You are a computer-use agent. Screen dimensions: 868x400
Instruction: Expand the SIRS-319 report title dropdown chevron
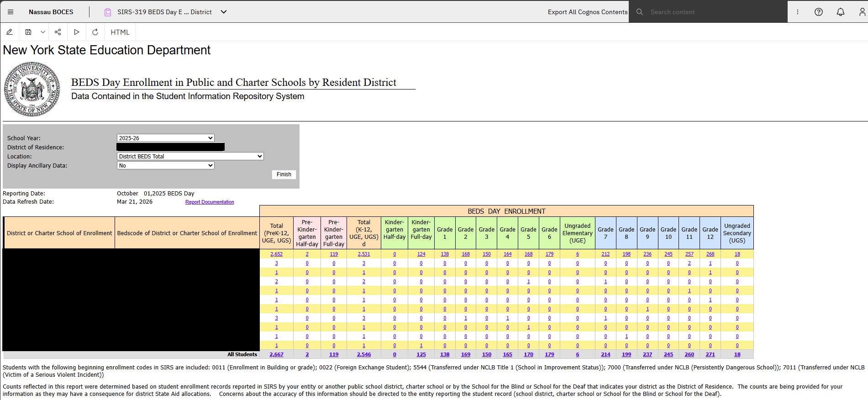click(224, 12)
